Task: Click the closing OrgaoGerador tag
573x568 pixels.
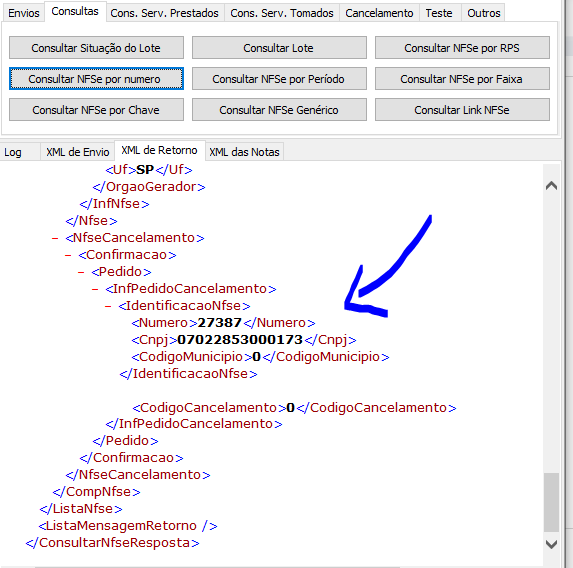Action: 149,187
